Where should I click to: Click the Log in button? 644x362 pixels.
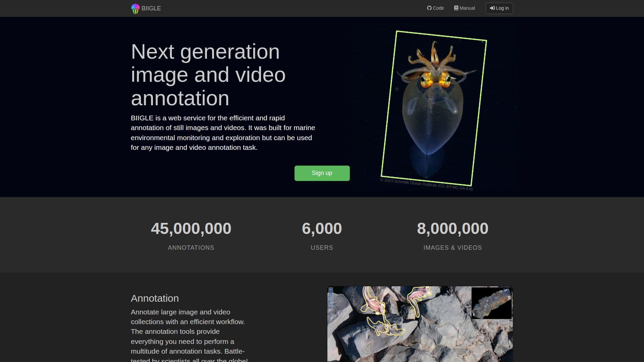click(x=499, y=8)
